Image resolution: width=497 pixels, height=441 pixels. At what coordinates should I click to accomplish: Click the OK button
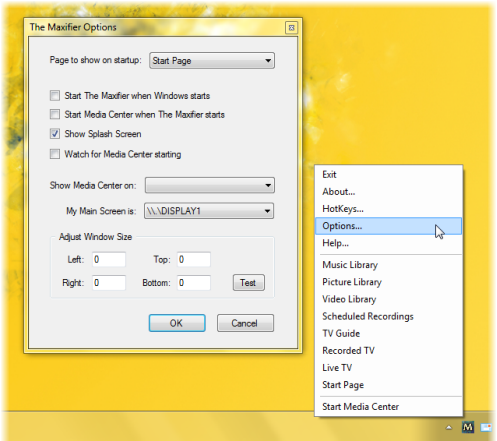pos(177,323)
